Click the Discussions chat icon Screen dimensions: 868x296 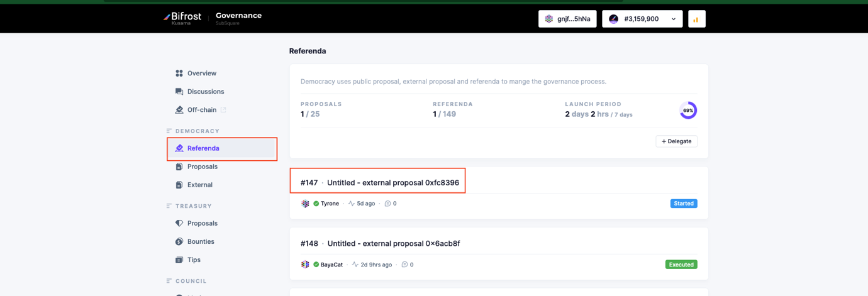click(x=179, y=92)
